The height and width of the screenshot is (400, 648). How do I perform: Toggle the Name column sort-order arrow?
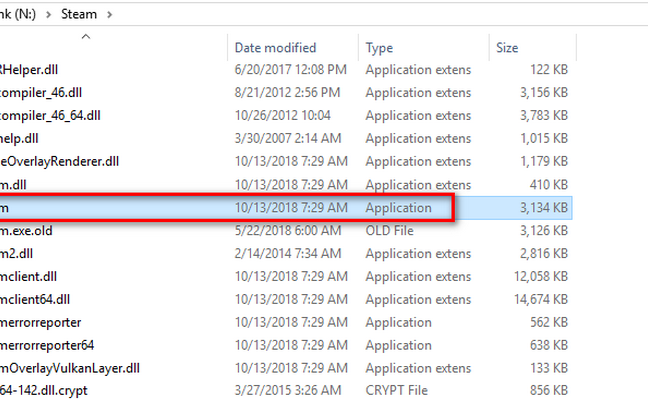[86, 37]
